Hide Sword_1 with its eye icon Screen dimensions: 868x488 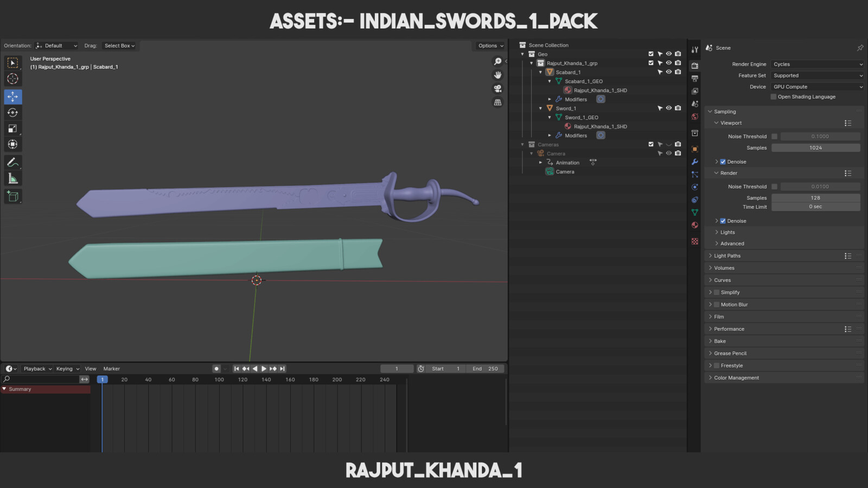[x=669, y=108]
